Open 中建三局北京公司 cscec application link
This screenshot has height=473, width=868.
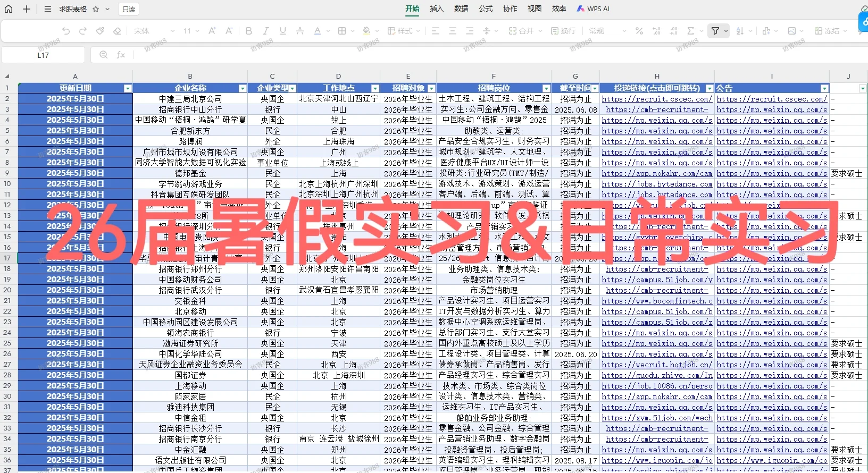(657, 99)
